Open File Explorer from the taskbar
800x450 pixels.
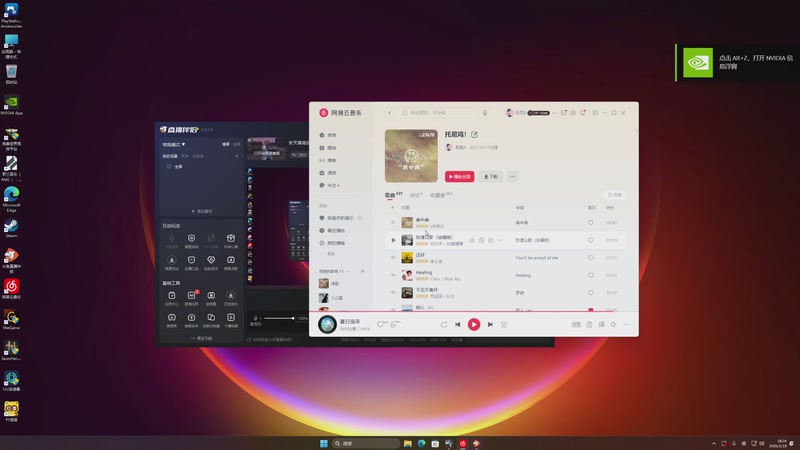408,444
